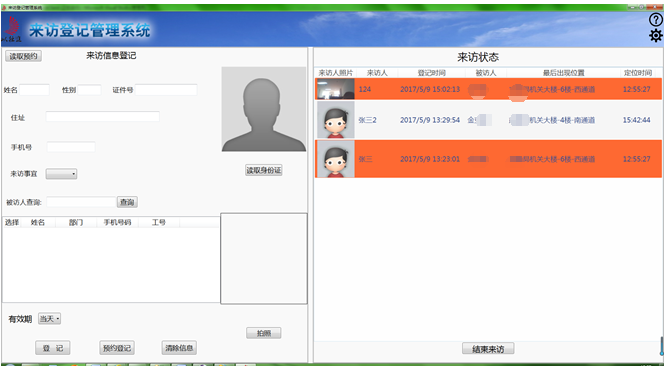The width and height of the screenshot is (668, 372).
Task: Click the 定位时间 column header
Action: tap(638, 73)
